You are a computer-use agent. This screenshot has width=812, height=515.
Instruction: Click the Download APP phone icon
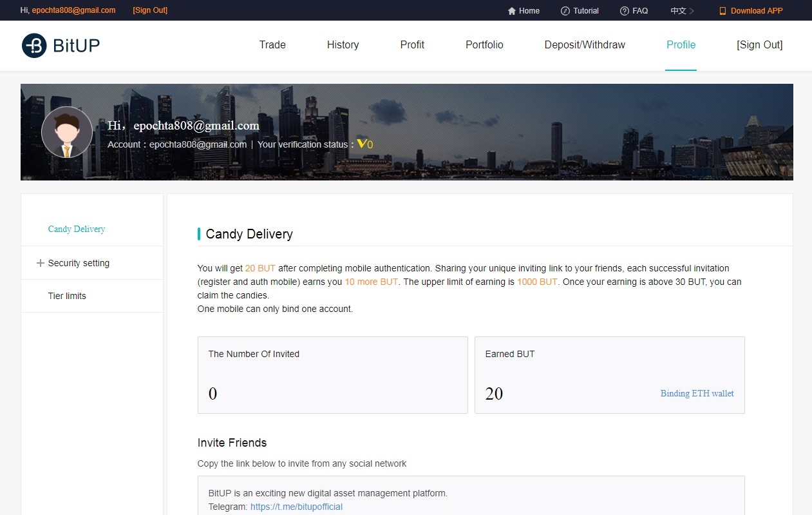tap(722, 11)
